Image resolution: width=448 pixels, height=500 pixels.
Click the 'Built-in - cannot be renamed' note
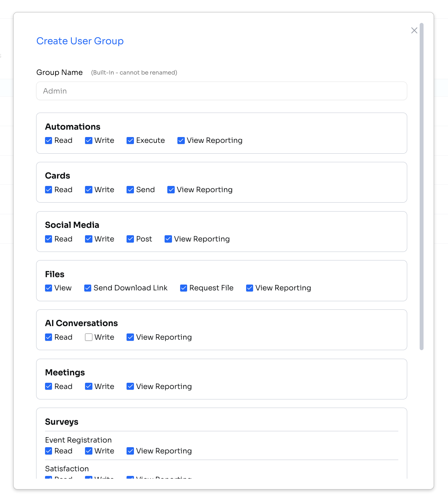[x=134, y=73]
